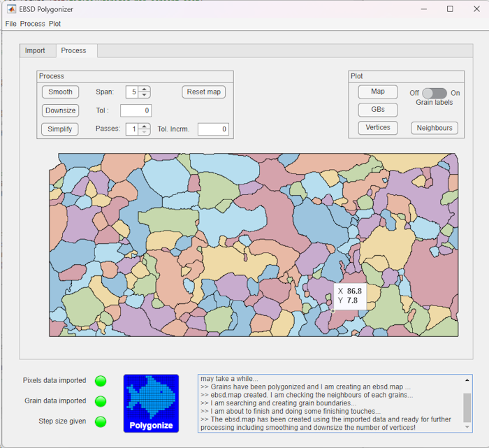Click the Span value field

(132, 92)
